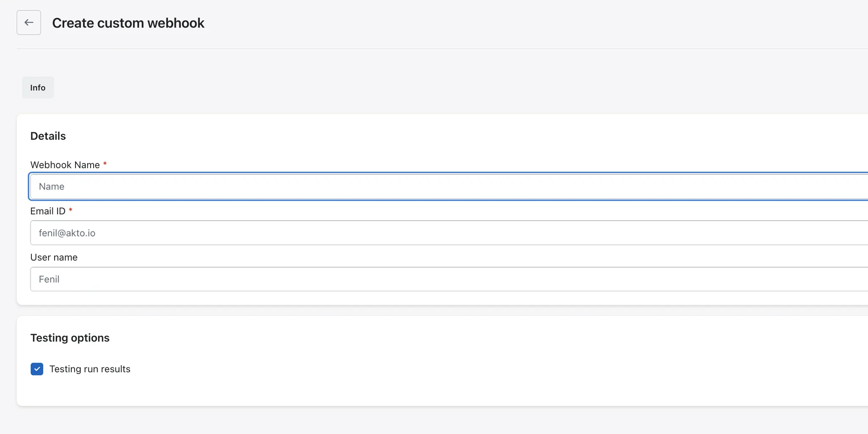The width and height of the screenshot is (868, 434).
Task: Switch to the Info tab
Action: coord(38,88)
